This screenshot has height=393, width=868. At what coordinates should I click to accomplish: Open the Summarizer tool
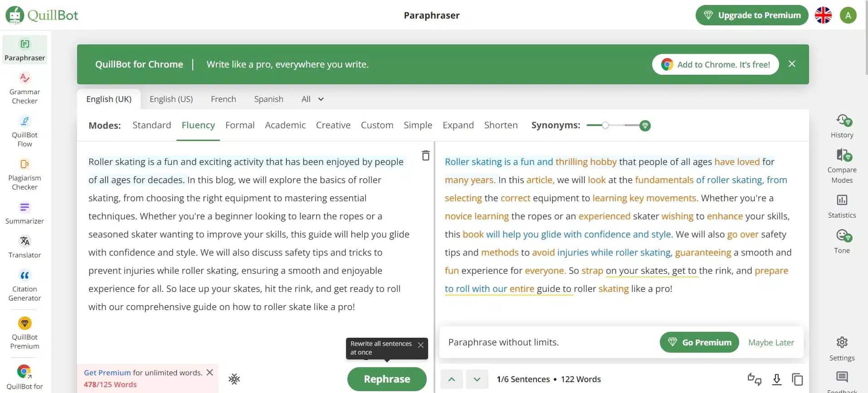click(24, 213)
